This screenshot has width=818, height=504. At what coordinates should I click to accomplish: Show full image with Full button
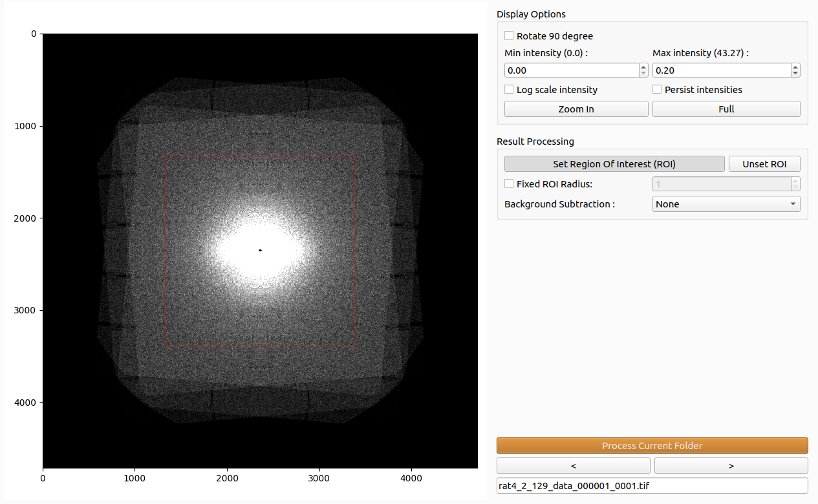726,109
